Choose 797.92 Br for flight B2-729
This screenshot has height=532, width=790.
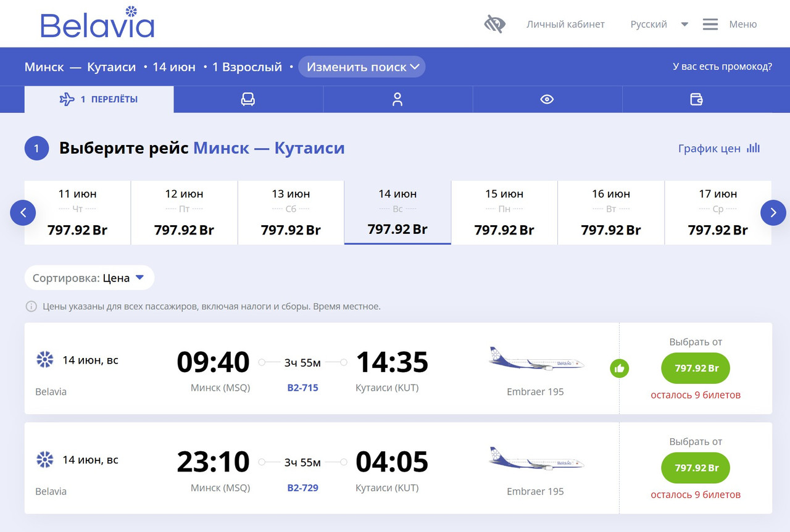[696, 468]
